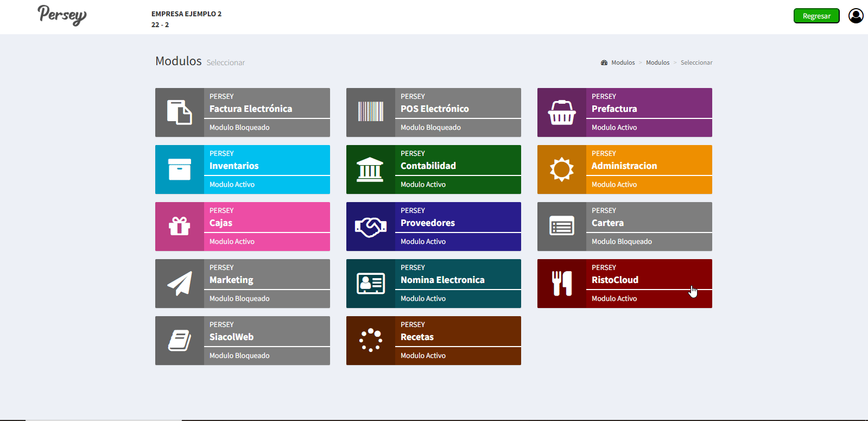Open the Recetas module title
This screenshot has height=421, width=868.
417,337
